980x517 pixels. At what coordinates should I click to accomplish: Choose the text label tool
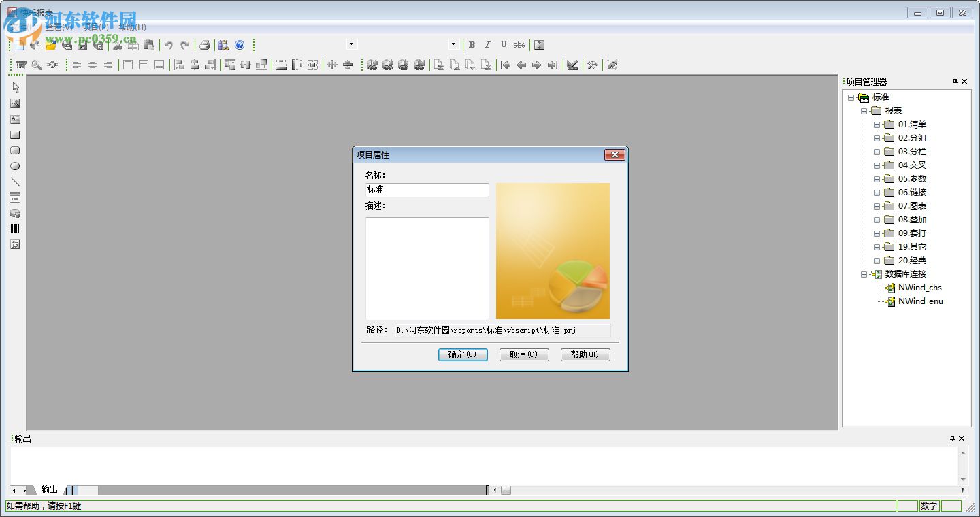tap(15, 119)
